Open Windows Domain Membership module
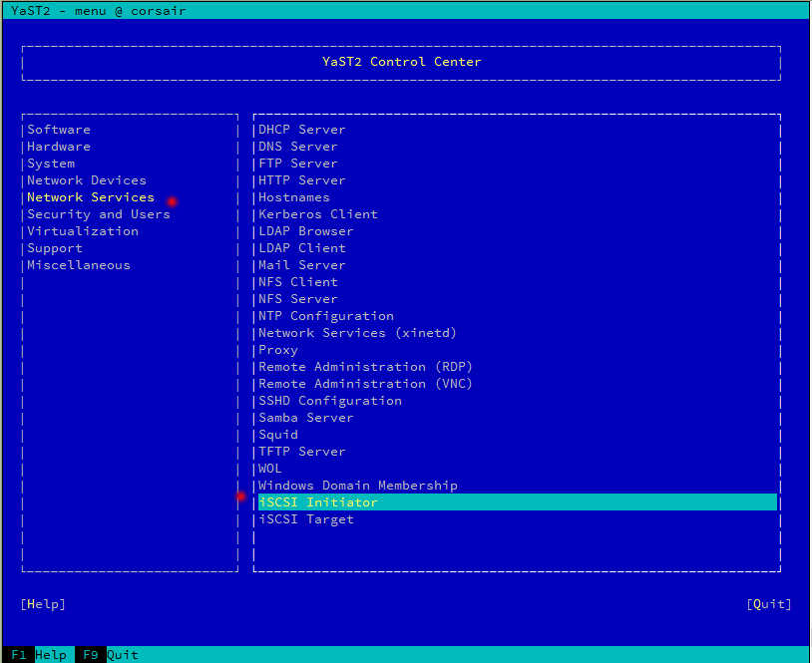This screenshot has width=812, height=663. 358,486
